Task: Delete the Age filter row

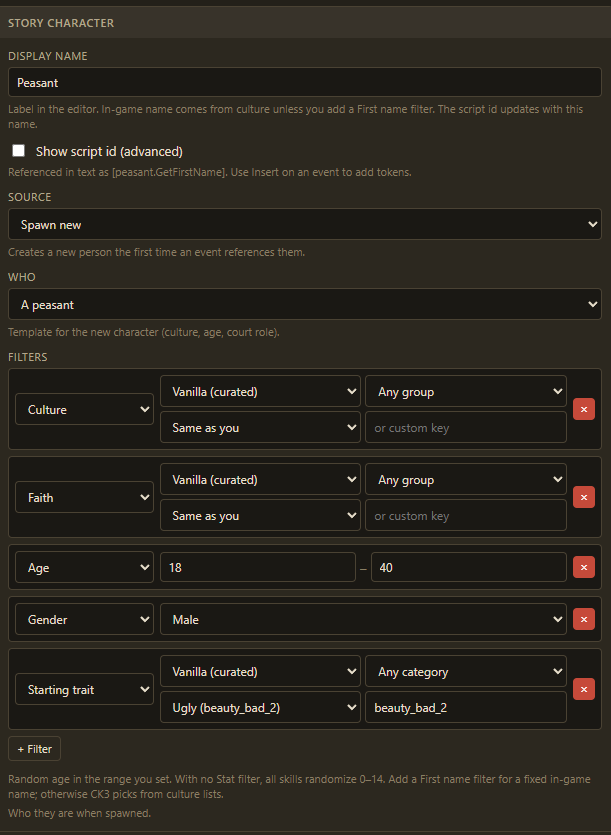Action: [x=584, y=567]
